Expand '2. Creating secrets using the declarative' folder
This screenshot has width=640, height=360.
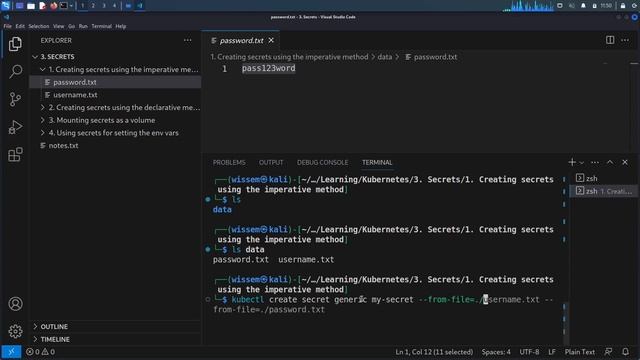pyautogui.click(x=115, y=107)
